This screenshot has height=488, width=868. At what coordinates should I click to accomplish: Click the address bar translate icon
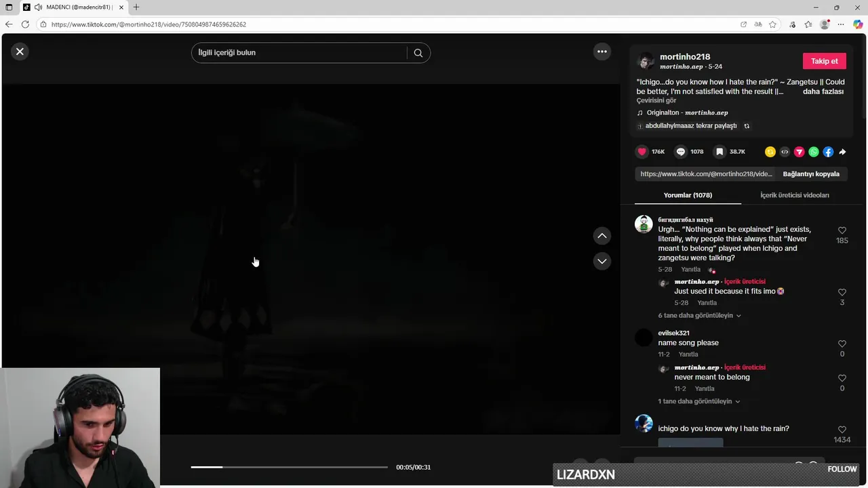click(x=758, y=24)
